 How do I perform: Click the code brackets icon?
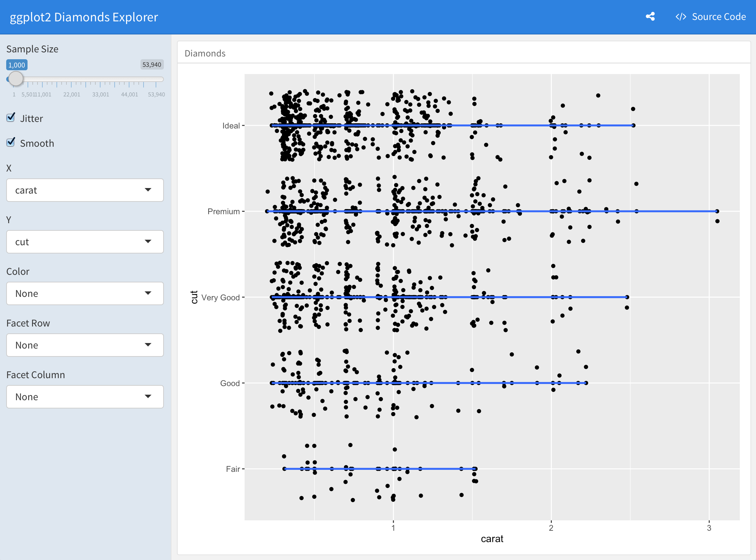(681, 17)
